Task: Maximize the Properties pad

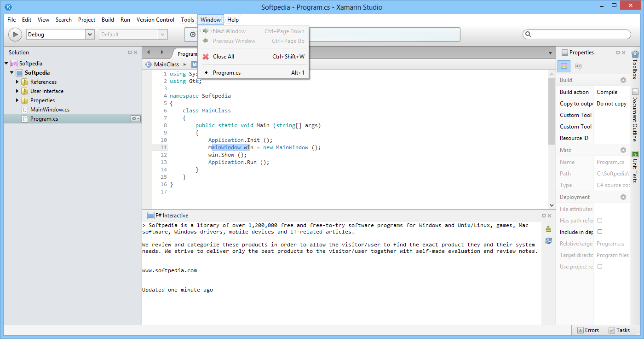Action: (618, 53)
